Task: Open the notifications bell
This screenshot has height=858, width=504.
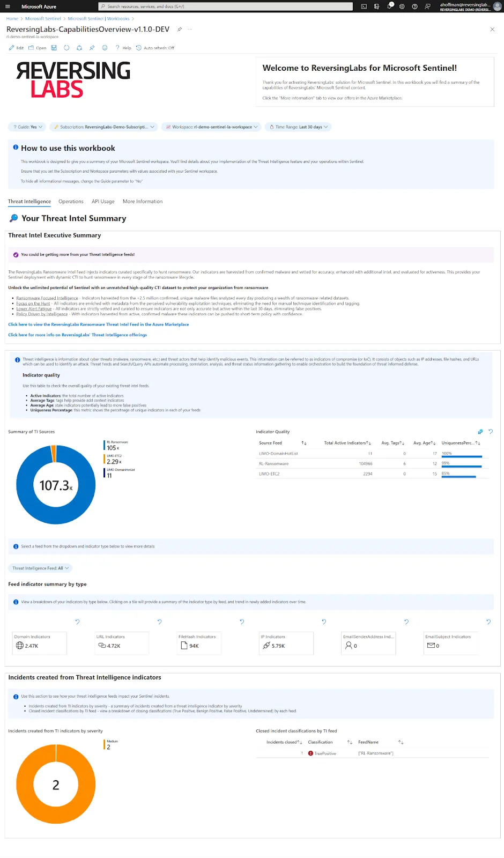Action: (x=390, y=6)
